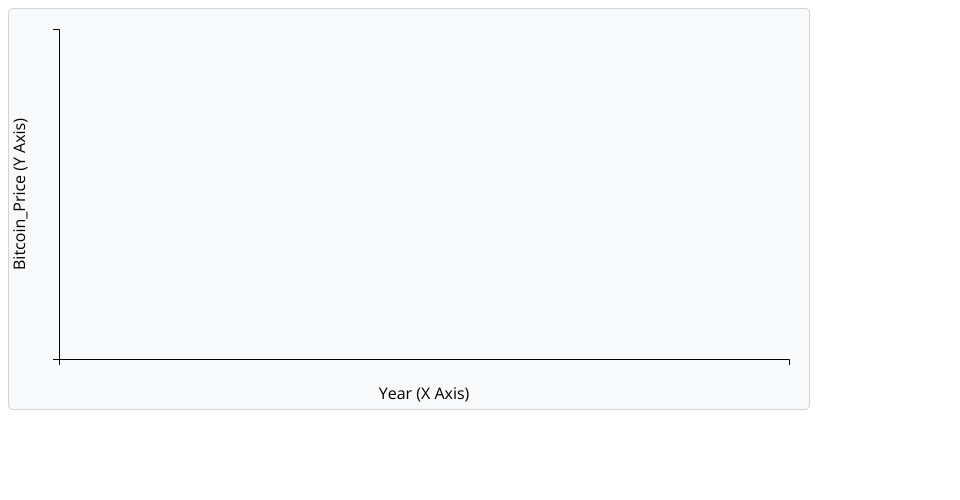Click the tick at the top of the Y axis

57,30
